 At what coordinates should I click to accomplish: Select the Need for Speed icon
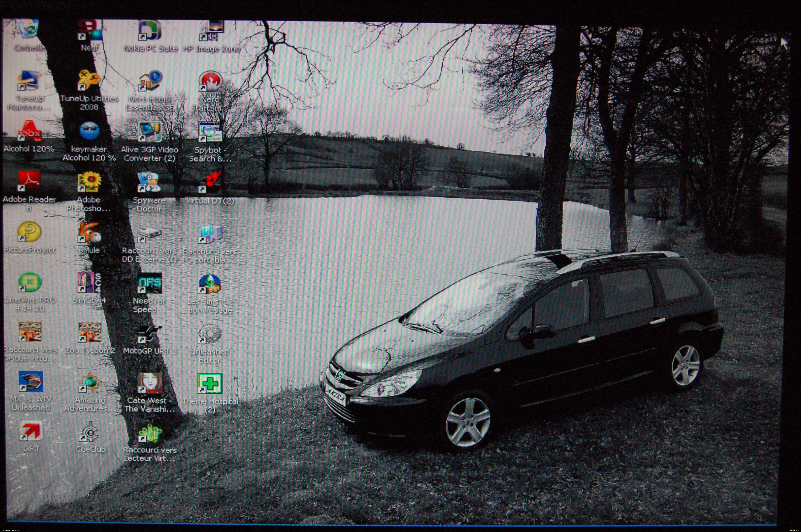[150, 284]
